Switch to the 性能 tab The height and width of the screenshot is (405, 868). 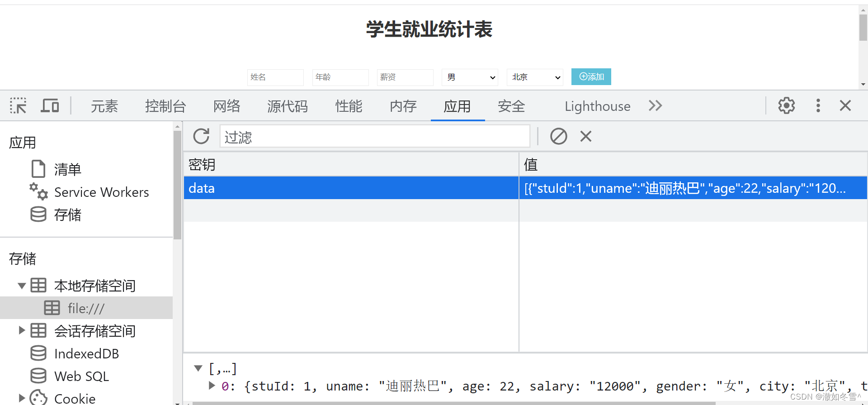point(349,106)
